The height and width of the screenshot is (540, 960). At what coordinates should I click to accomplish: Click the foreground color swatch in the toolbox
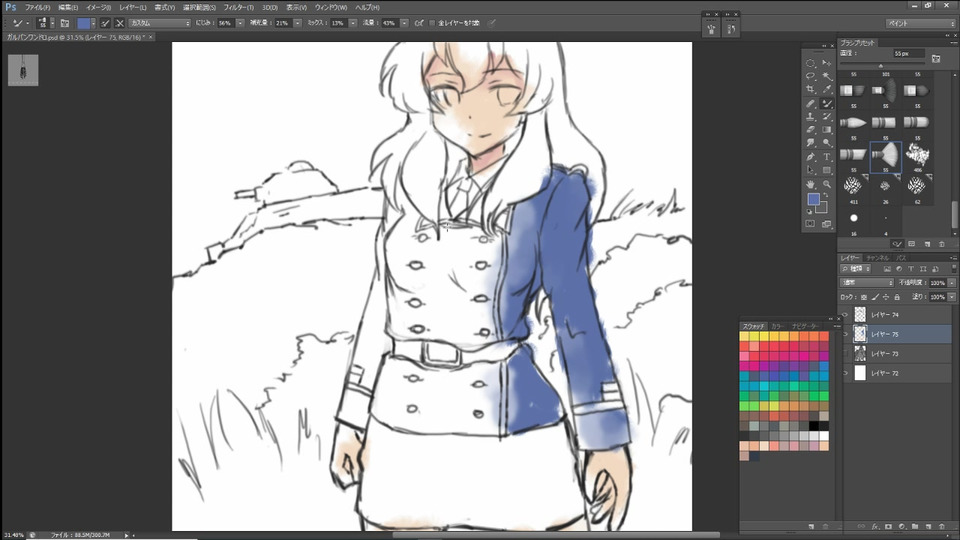tap(813, 199)
